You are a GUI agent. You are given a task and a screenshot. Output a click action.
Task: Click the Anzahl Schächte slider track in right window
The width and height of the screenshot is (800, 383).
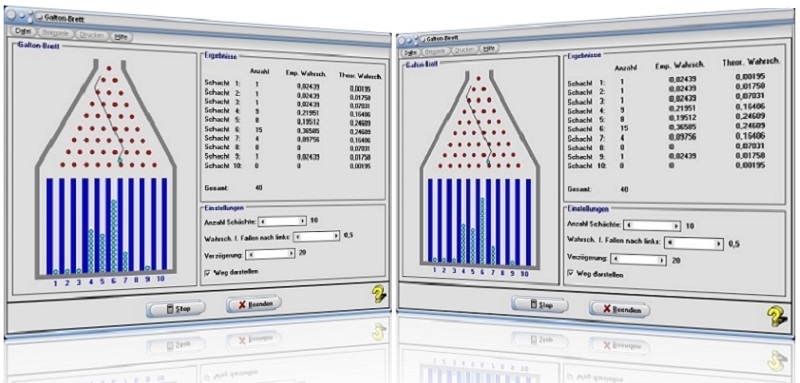click(653, 225)
